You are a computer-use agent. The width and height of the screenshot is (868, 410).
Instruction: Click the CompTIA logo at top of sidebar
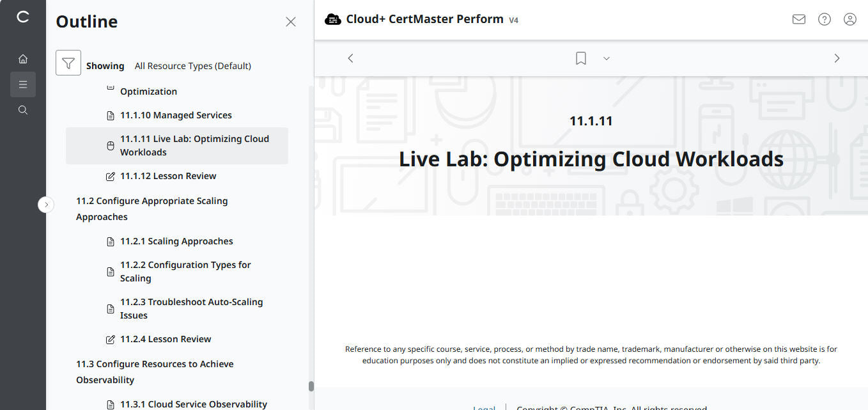coord(23,17)
